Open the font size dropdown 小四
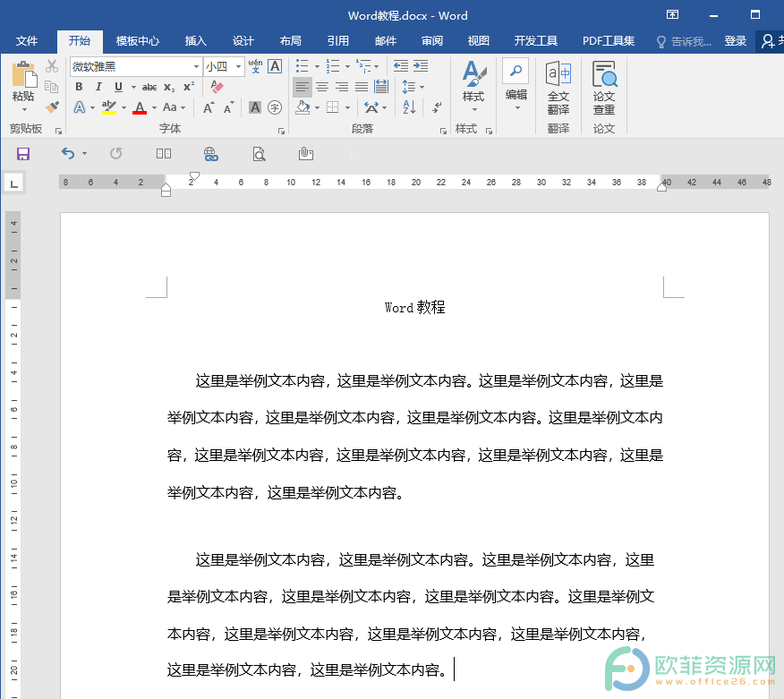The width and height of the screenshot is (784, 699). [x=238, y=66]
